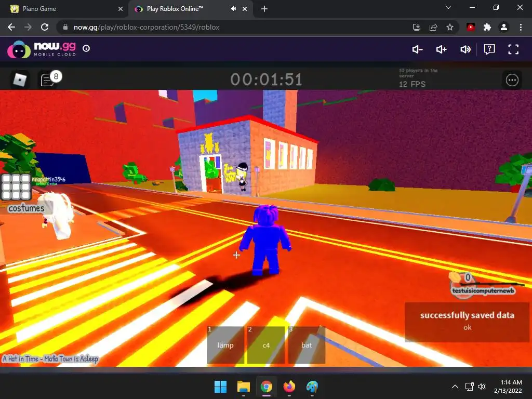Click the costumes label
The image size is (532, 399).
click(26, 208)
